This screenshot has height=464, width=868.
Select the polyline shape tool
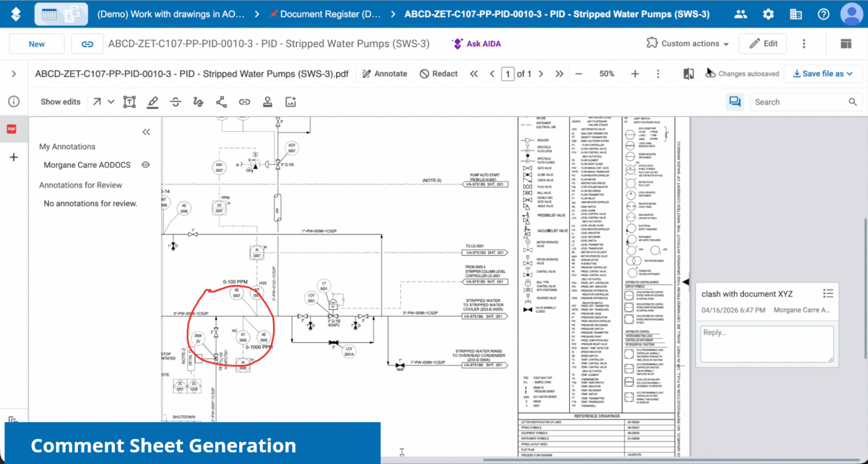221,102
